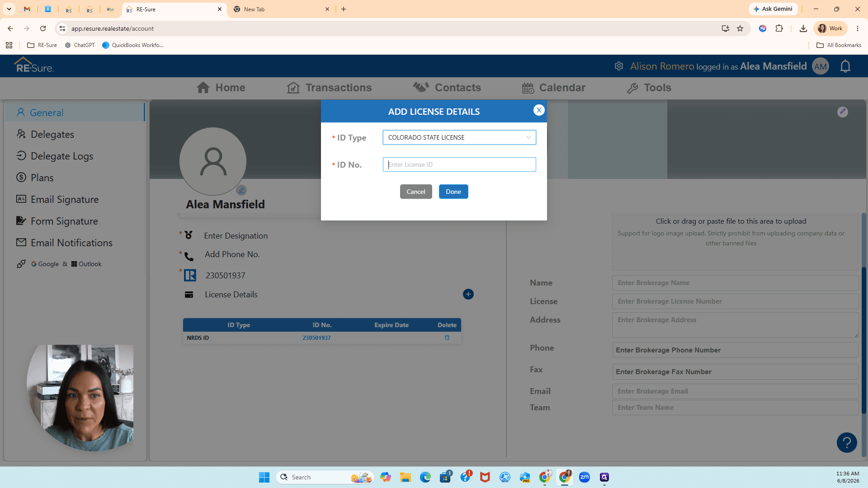The image size is (868, 488).
Task: Open the Contacts section
Action: [447, 88]
